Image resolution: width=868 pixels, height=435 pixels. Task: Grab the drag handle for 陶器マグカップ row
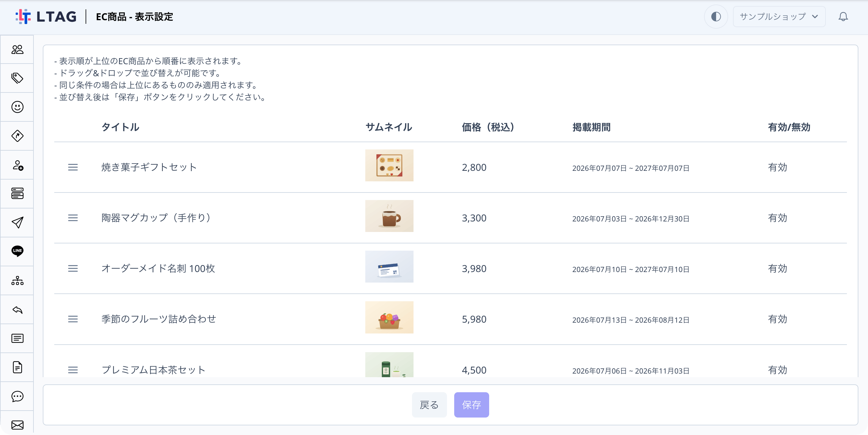73,218
